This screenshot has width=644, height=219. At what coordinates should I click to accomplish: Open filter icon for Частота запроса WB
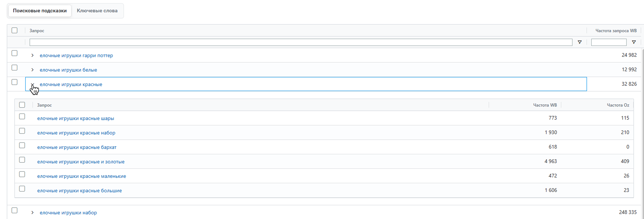click(x=634, y=42)
